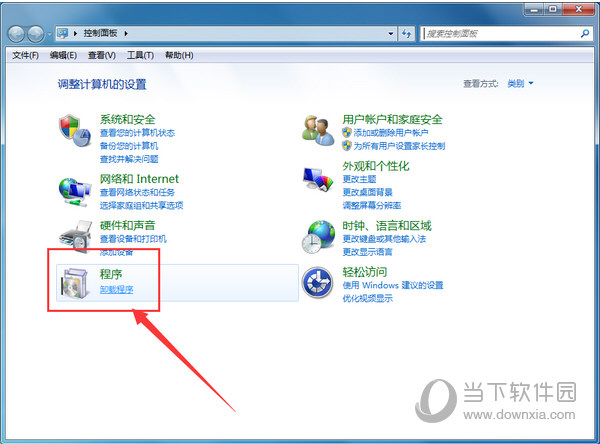Open 系统和安全 category link
Screen dimensions: 600x444
pos(127,119)
